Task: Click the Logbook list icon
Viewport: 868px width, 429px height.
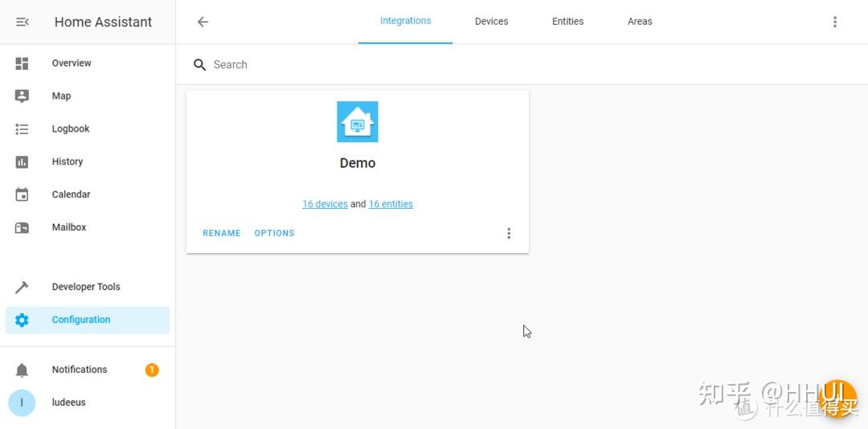Action: [x=22, y=129]
